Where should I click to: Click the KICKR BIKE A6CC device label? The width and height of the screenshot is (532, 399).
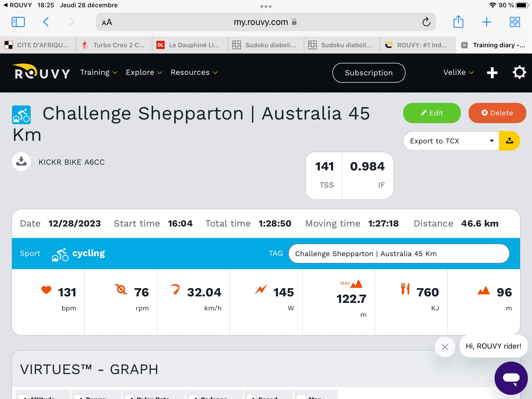coord(72,162)
